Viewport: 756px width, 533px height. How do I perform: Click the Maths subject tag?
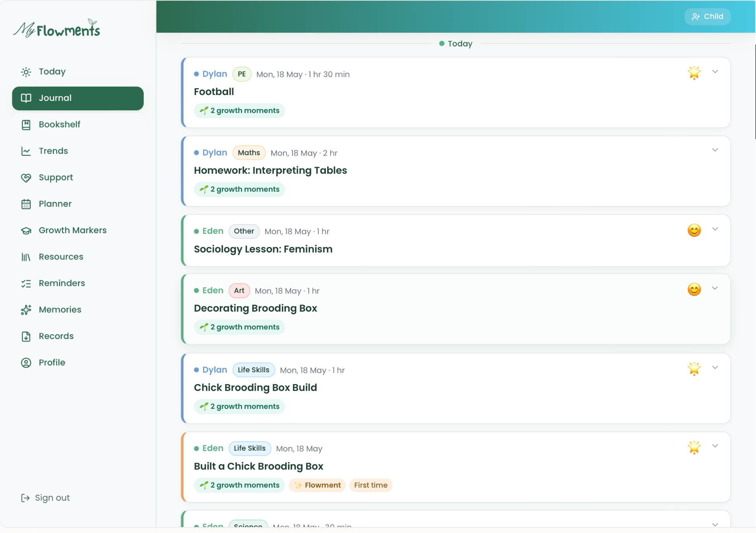[249, 153]
